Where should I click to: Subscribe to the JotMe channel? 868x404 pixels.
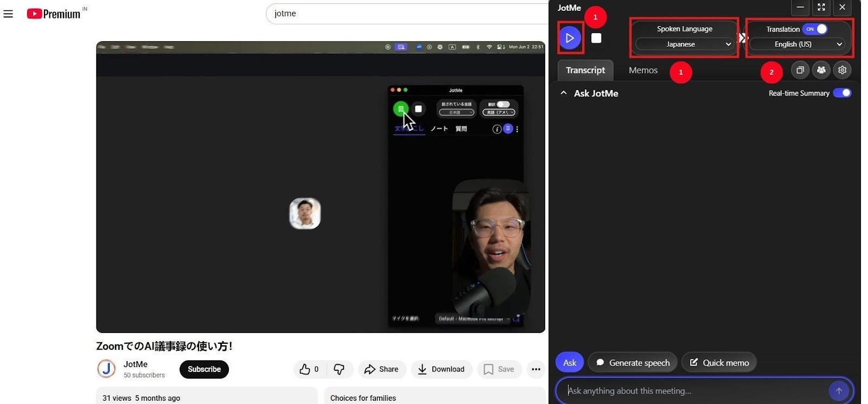[x=204, y=369]
